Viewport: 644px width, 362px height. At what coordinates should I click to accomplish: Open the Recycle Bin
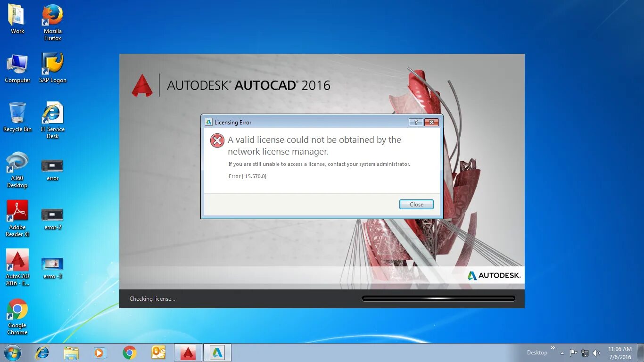[17, 117]
